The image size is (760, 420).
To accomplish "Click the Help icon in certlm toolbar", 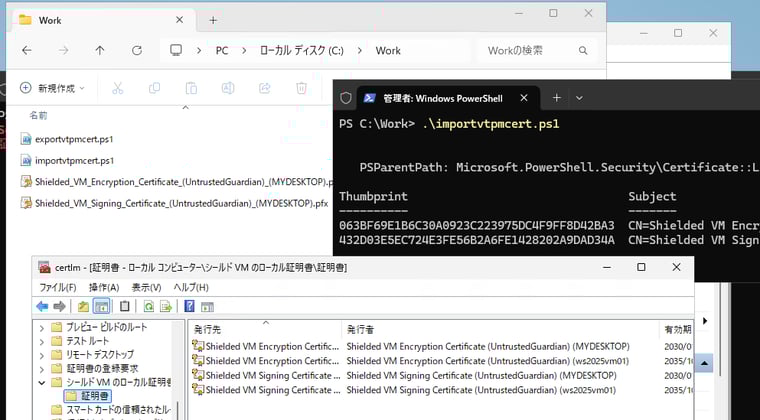I will (x=189, y=306).
